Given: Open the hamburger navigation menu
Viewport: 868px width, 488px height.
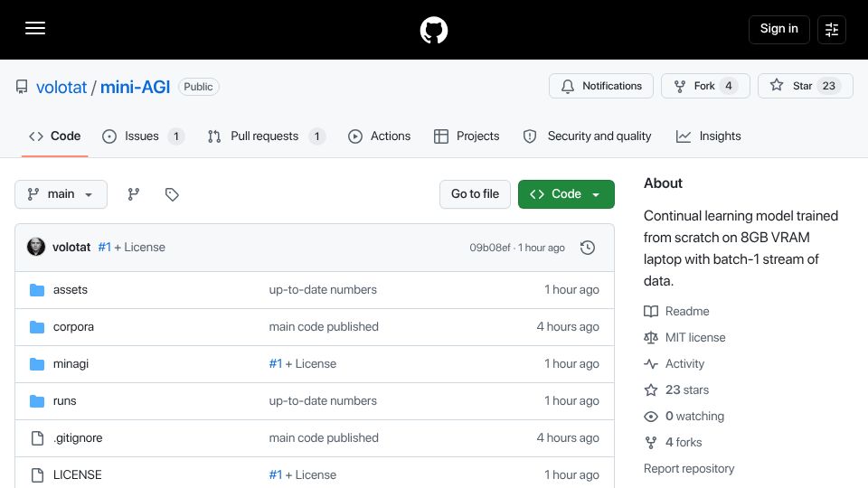Looking at the screenshot, I should tap(35, 28).
